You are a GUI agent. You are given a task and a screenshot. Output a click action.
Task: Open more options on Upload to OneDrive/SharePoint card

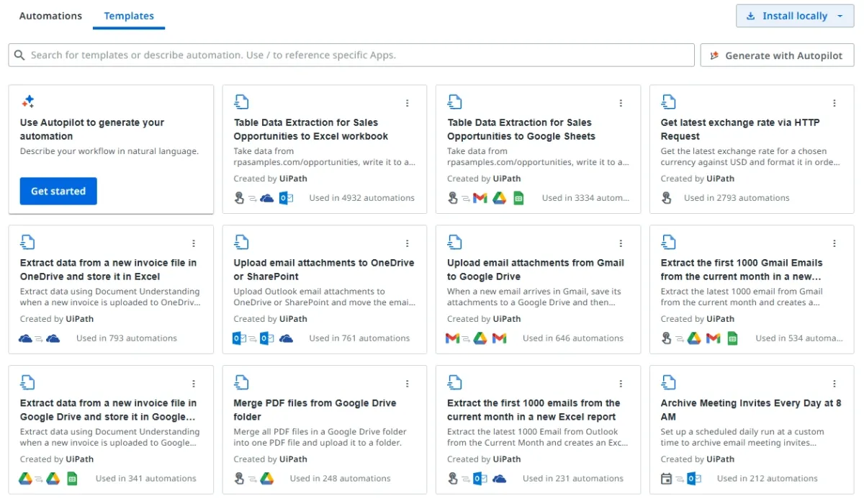[x=408, y=243]
